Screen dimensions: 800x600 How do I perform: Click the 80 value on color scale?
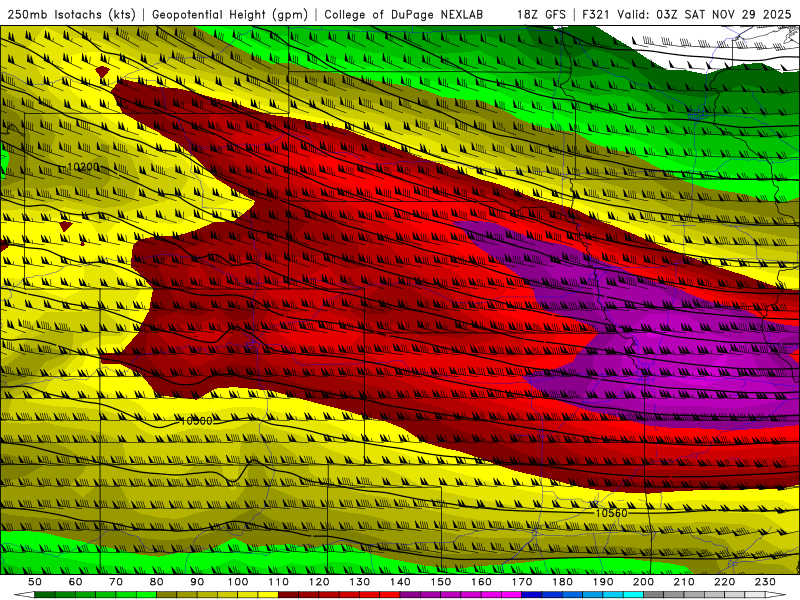(157, 582)
